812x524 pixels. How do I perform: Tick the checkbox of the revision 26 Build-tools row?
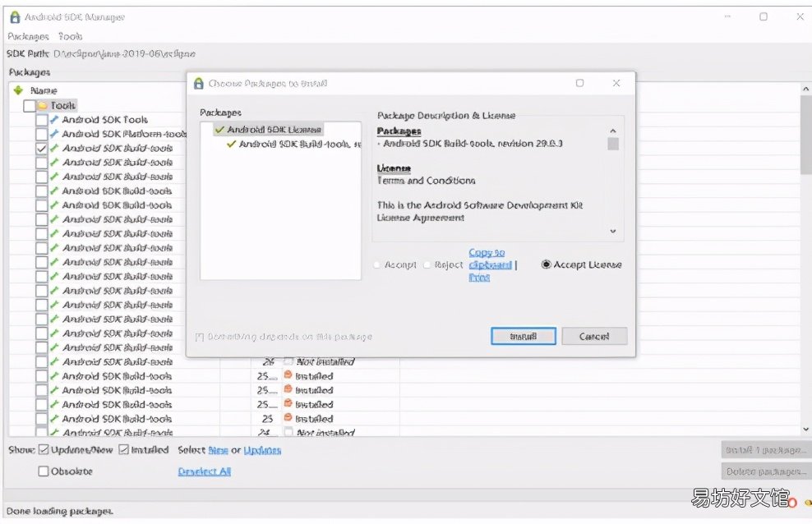coord(41,362)
